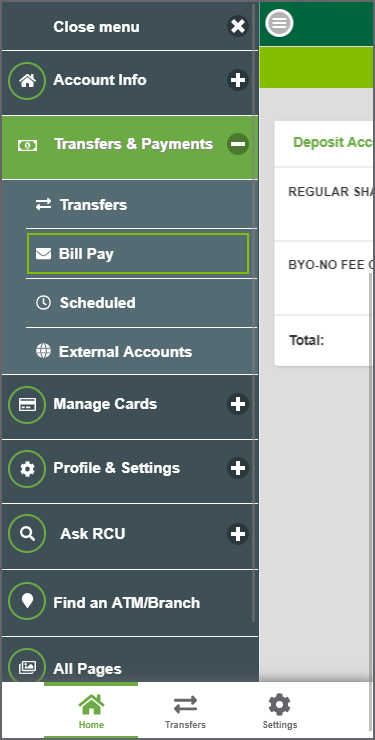The image size is (375, 740).
Task: Click the Ask RCU magnifier icon
Action: [x=27, y=534]
